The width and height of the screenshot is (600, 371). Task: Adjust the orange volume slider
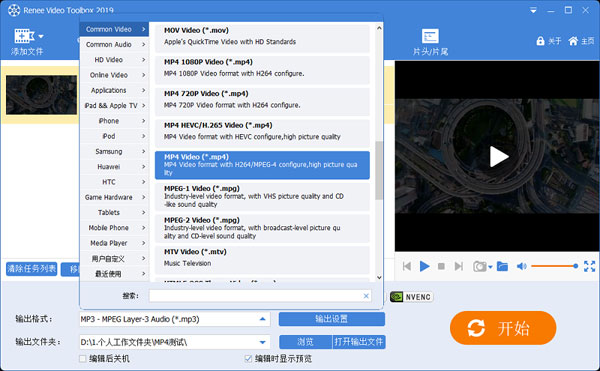tap(554, 266)
